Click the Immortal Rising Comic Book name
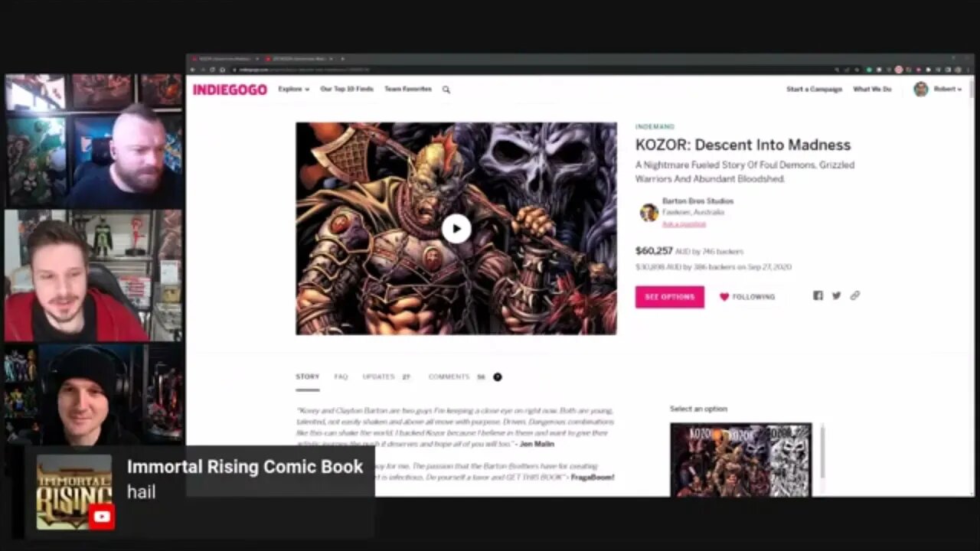This screenshot has width=980, height=551. pyautogui.click(x=245, y=467)
